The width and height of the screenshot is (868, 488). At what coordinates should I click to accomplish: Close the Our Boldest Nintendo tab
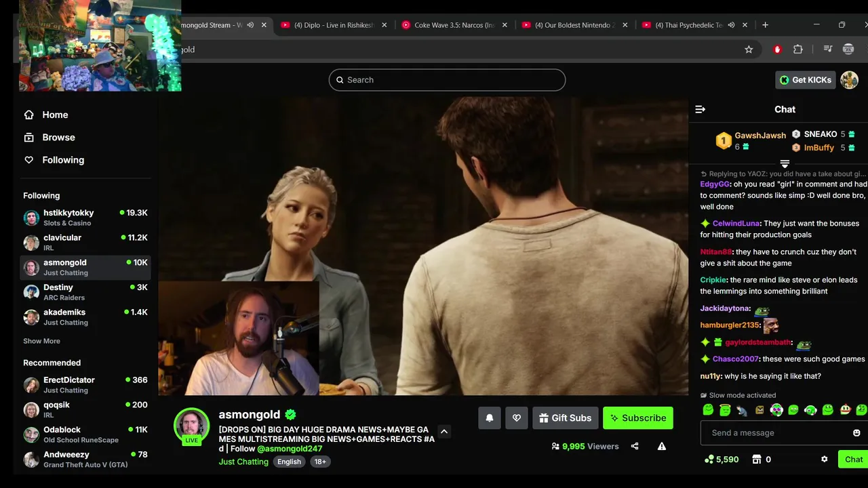tap(625, 25)
